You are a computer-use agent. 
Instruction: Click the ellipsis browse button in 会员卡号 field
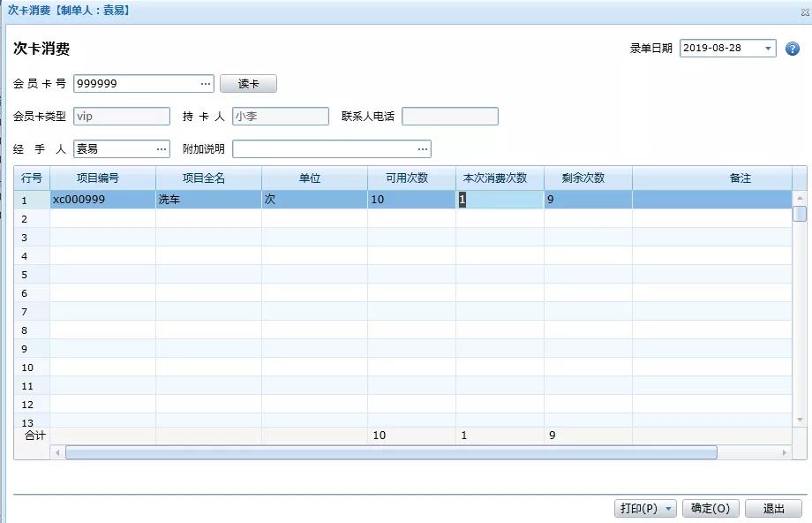[206, 83]
